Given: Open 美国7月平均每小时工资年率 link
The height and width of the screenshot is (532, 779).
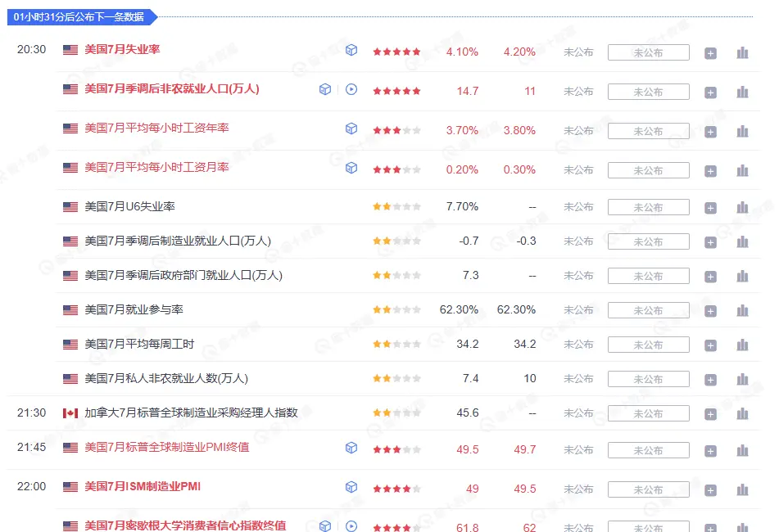Looking at the screenshot, I should point(156,128).
